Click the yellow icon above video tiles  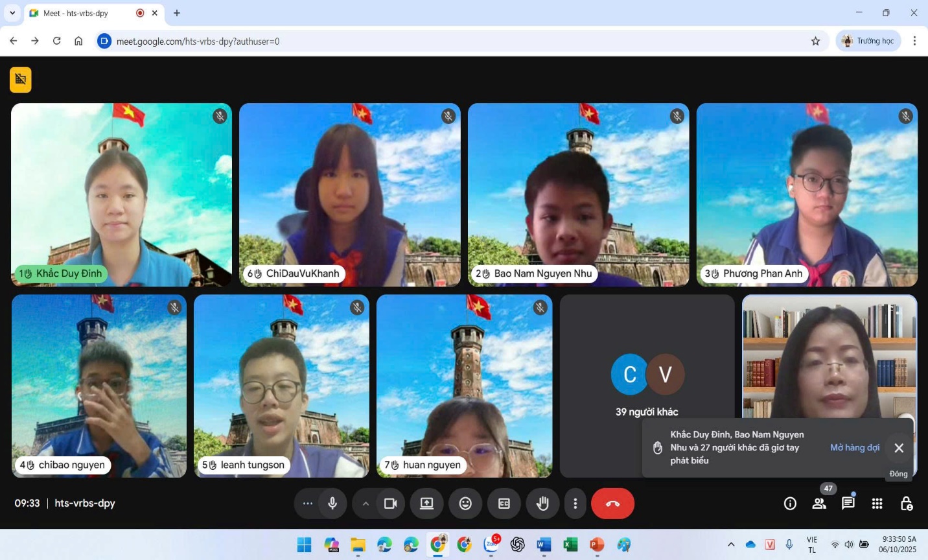click(x=21, y=80)
